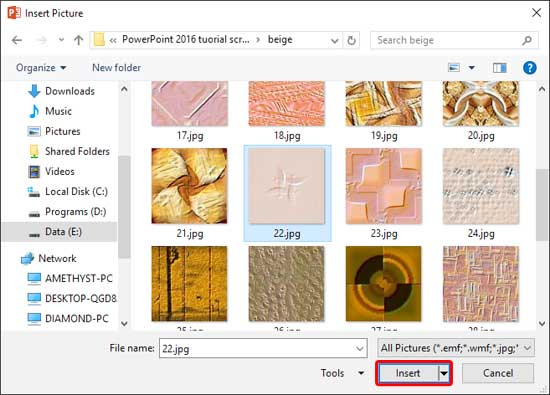The image size is (550, 395).
Task: Expand the address bar history dropdown
Action: point(334,41)
